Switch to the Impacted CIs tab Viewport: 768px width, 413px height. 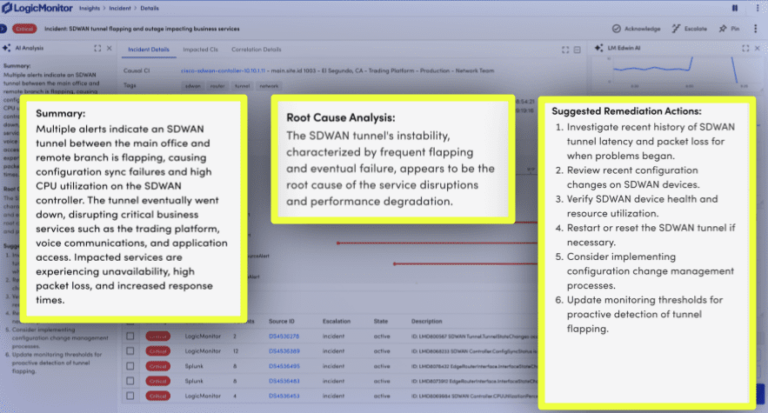199,48
